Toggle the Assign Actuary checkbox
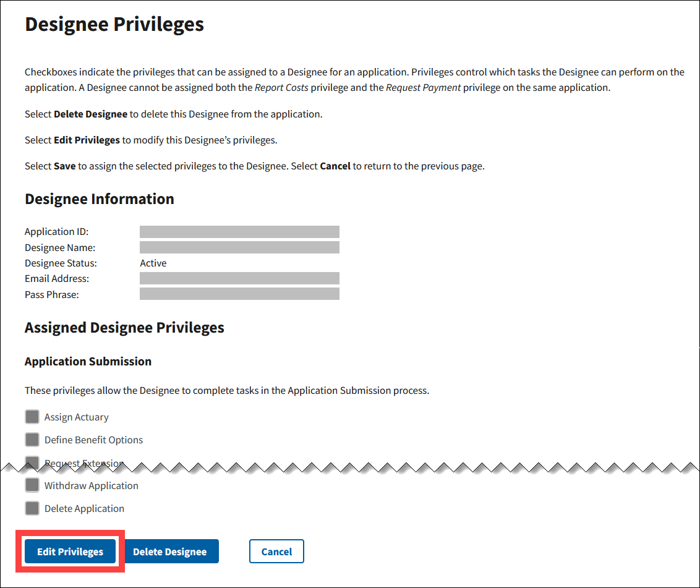700x588 pixels. pos(32,417)
